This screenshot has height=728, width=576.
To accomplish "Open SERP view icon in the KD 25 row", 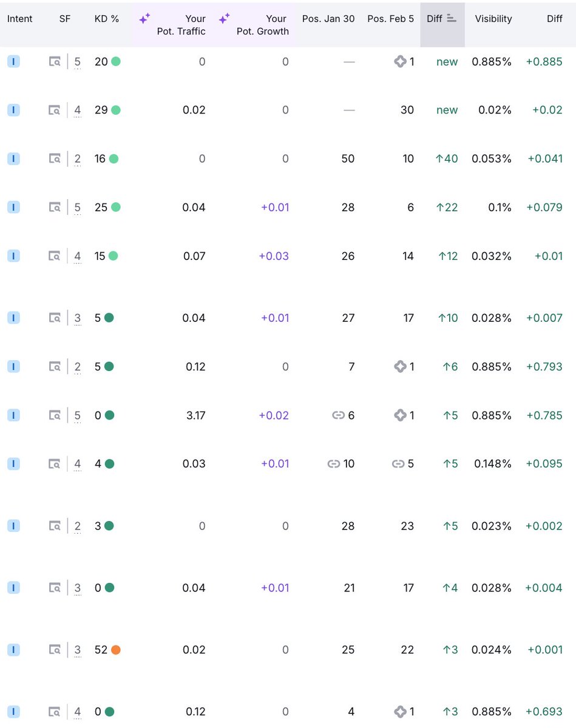I will click(55, 207).
